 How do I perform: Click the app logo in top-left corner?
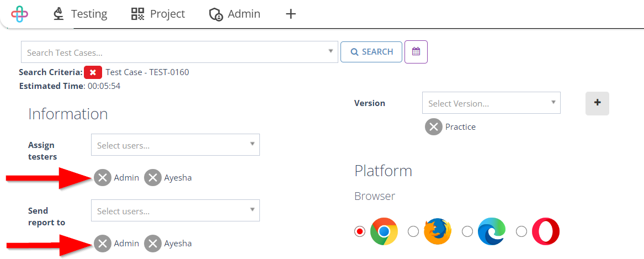point(19,14)
